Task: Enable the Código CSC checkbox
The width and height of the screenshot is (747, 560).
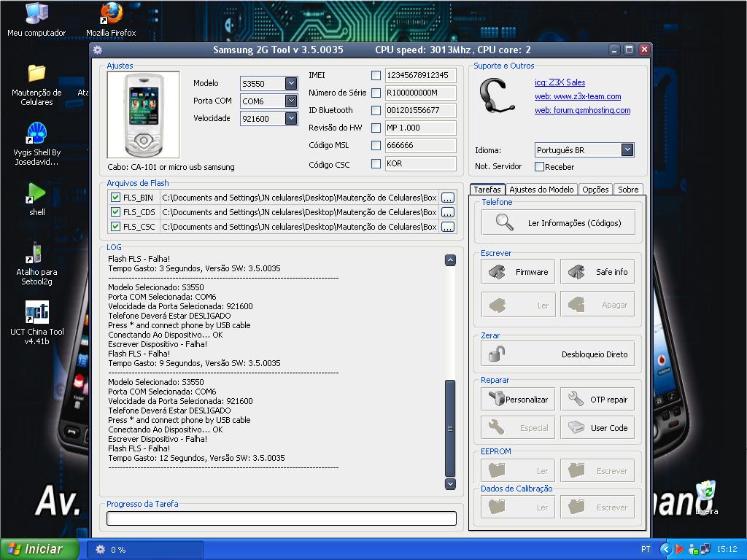Action: pyautogui.click(x=376, y=164)
